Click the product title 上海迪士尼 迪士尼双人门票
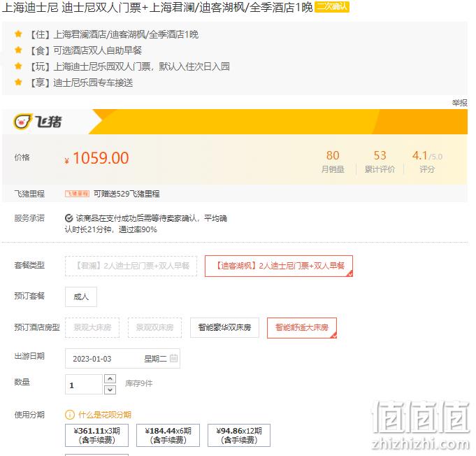Image resolution: width=476 pixels, height=456 pixels. 157,8
